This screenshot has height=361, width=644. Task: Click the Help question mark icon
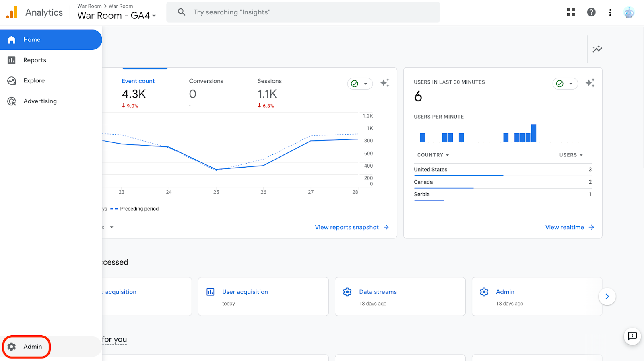591,12
